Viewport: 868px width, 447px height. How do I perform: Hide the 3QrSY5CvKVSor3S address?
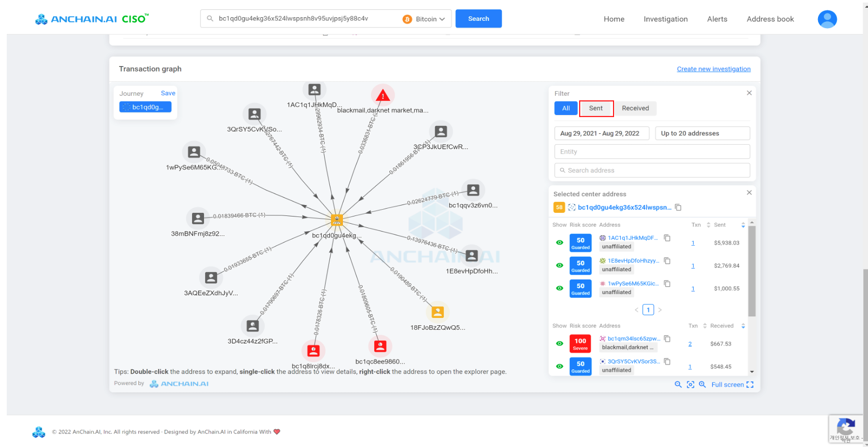[x=559, y=366]
